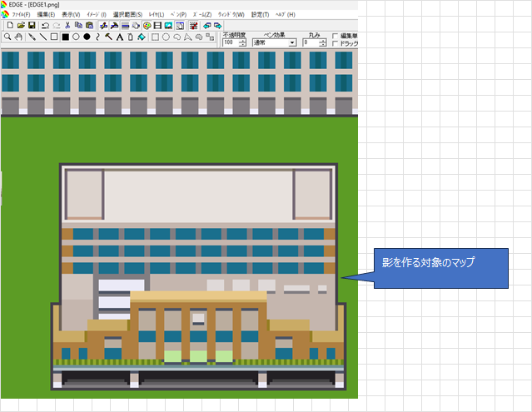This screenshot has width=532, height=412.
Task: Pick the text tool letter A
Action: 120,37
